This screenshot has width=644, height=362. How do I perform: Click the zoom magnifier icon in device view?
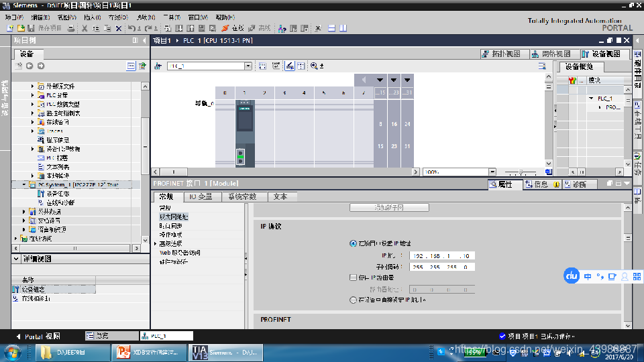(x=314, y=66)
